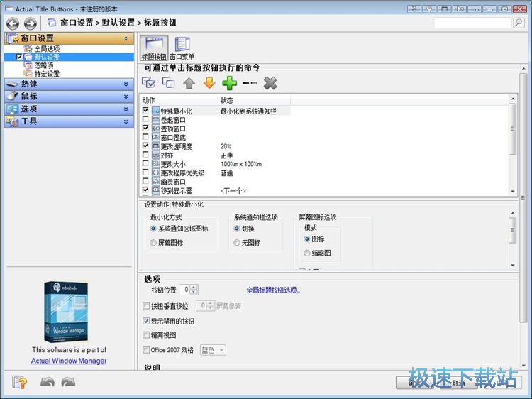Move command down with orange arrow icon
The image size is (532, 399).
pos(209,83)
